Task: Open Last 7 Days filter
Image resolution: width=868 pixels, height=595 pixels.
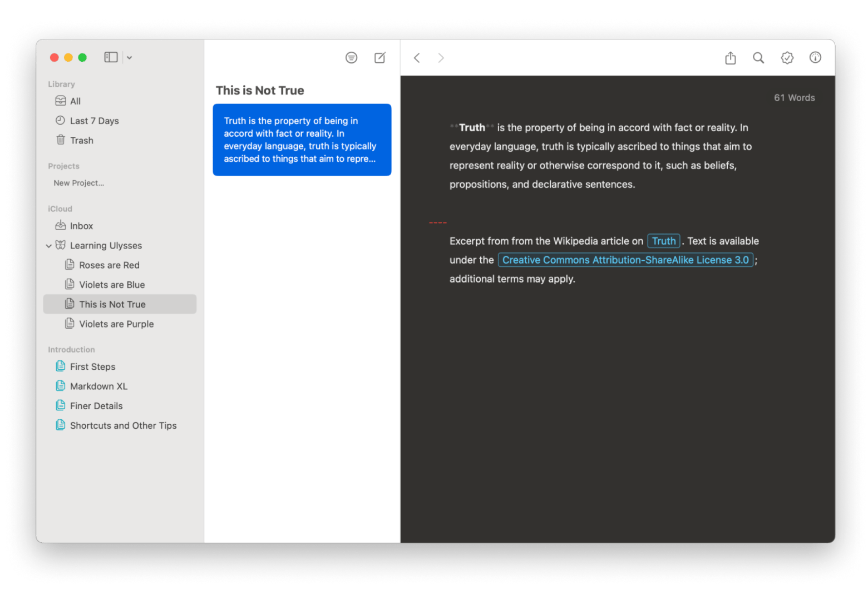Action: [94, 121]
